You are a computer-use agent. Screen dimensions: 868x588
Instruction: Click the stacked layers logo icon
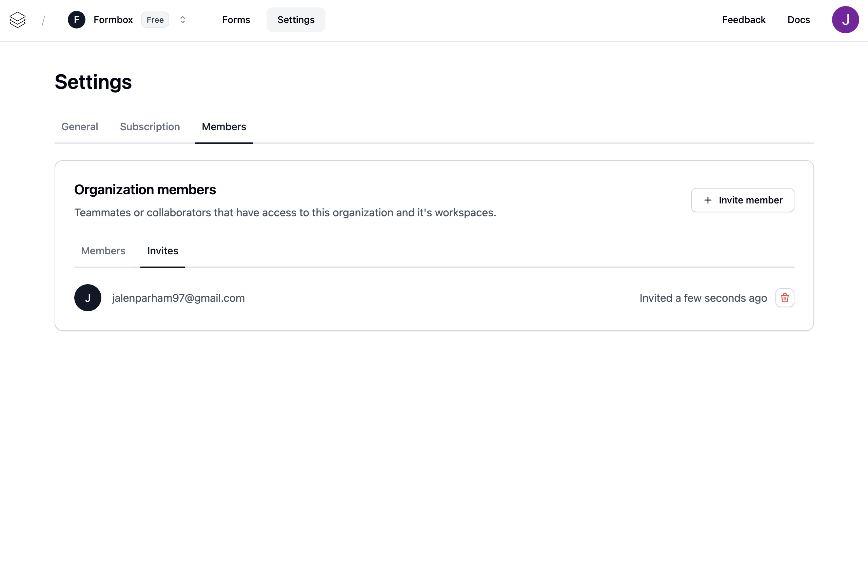(18, 20)
